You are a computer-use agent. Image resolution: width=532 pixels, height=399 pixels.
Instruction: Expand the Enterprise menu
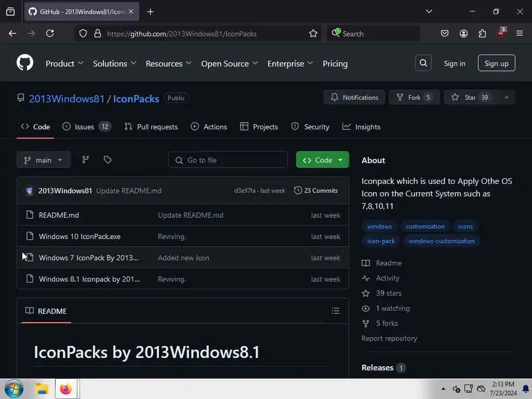point(290,63)
